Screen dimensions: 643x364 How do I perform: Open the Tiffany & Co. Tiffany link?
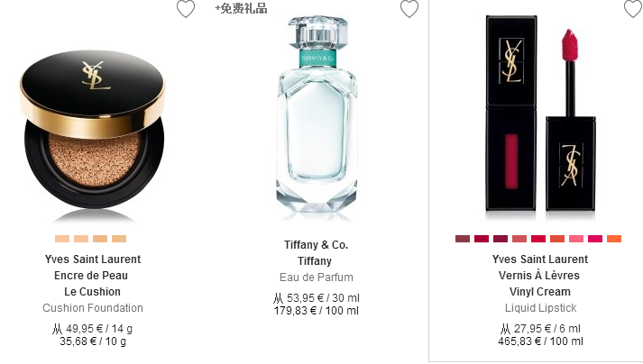317,253
